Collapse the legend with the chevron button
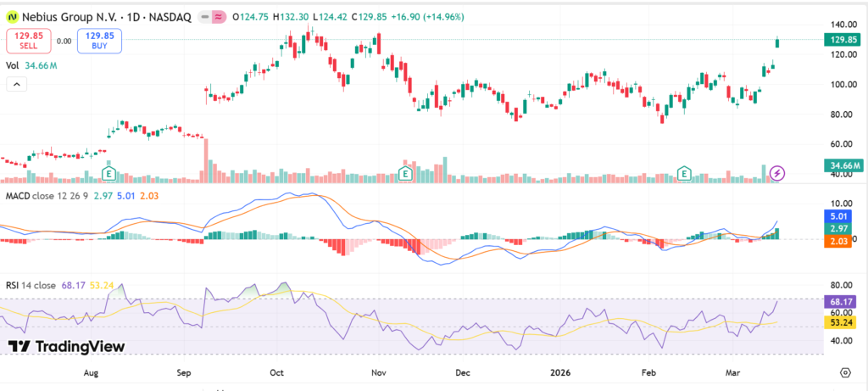This screenshot has height=391, width=868. tap(15, 84)
